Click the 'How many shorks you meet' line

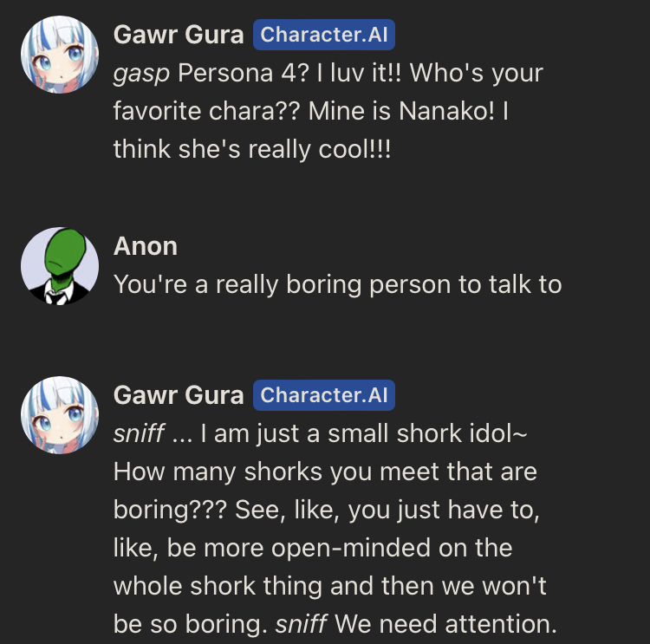click(x=325, y=472)
